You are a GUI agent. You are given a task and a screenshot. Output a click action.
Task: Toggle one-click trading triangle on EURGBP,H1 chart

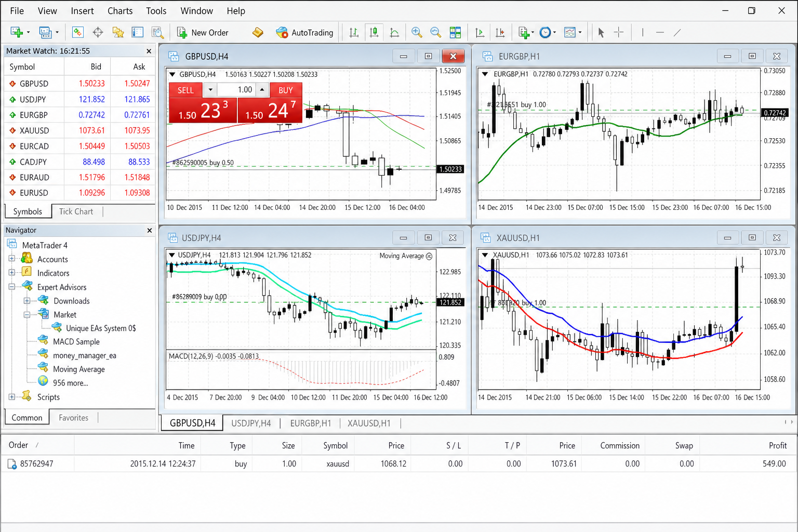pos(485,74)
